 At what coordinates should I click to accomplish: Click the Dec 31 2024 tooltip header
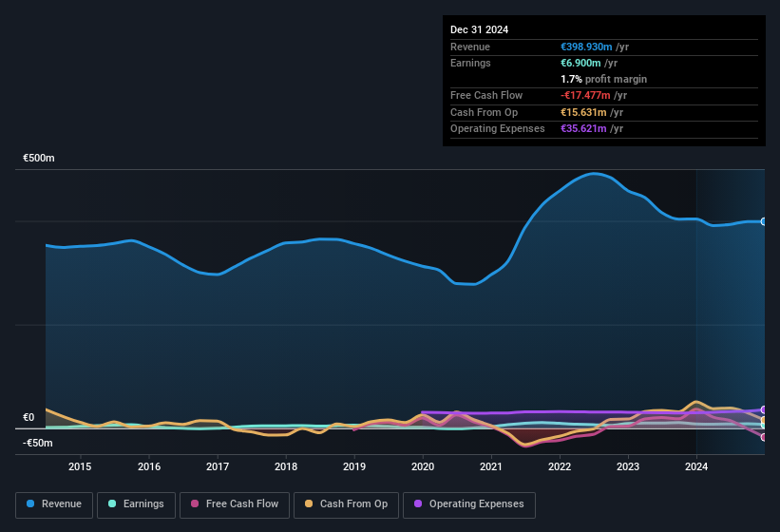pyautogui.click(x=480, y=29)
